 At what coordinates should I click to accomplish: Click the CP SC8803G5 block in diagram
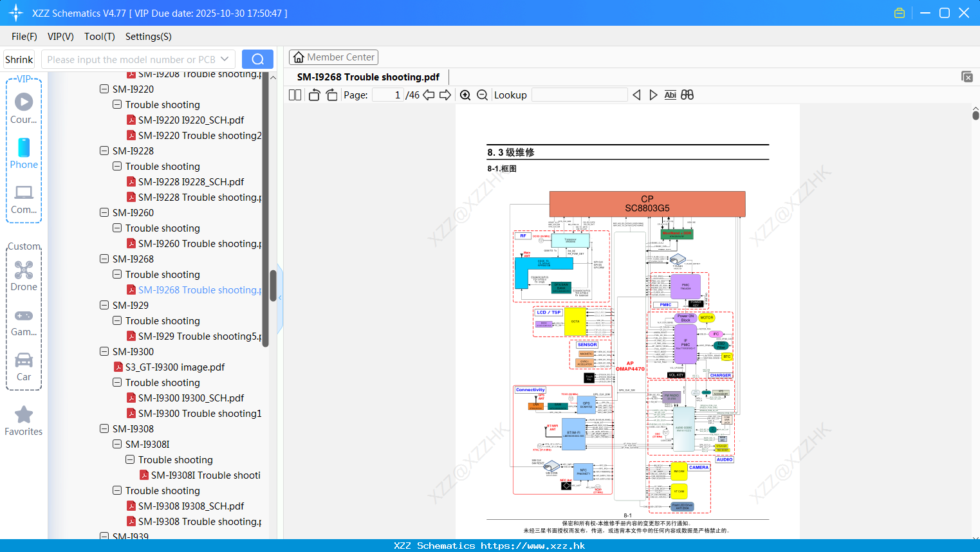click(x=647, y=204)
